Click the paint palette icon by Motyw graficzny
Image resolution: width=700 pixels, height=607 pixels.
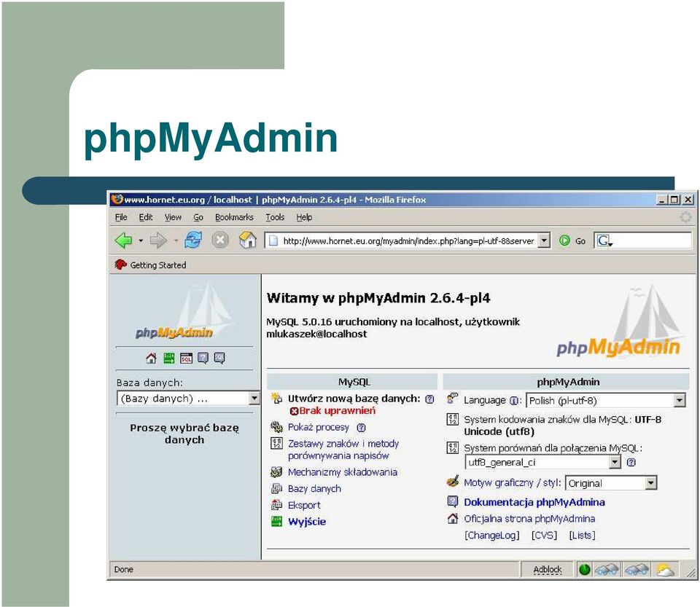(453, 482)
